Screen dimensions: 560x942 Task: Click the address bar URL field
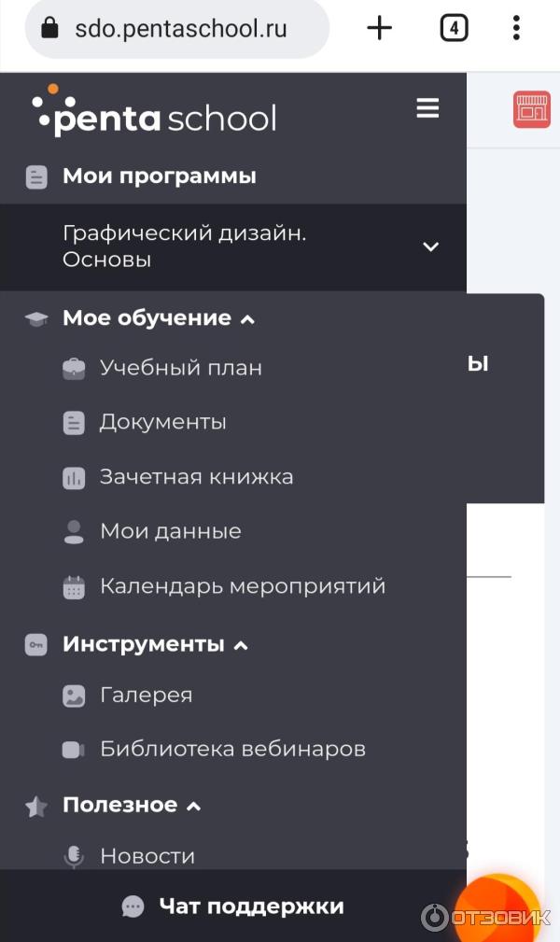point(177,29)
